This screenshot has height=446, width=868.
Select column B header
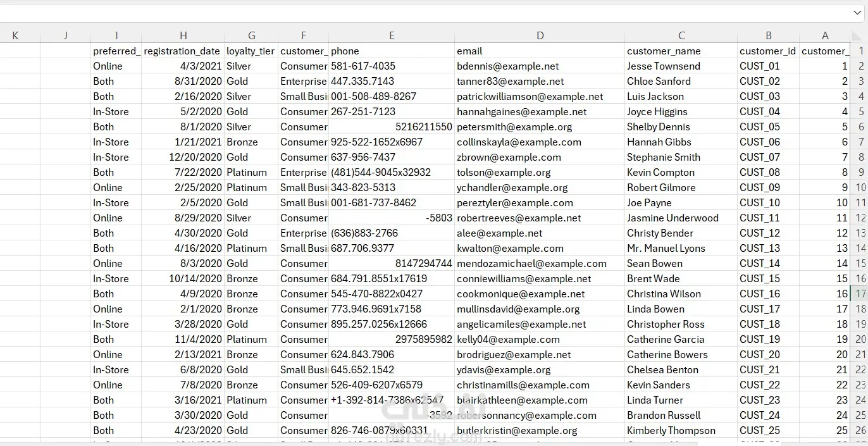tap(769, 35)
